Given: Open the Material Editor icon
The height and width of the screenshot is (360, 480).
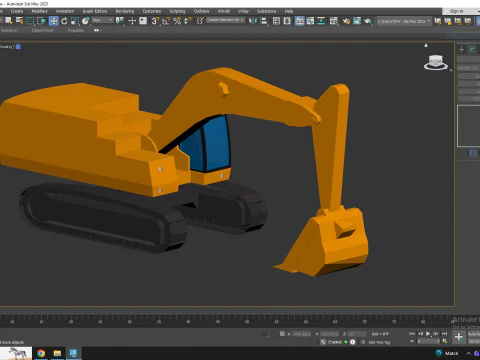Looking at the screenshot, I should (334, 21).
